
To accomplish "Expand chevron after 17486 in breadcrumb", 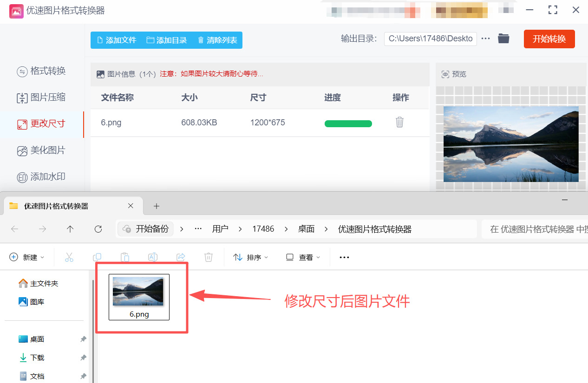I will [x=286, y=229].
